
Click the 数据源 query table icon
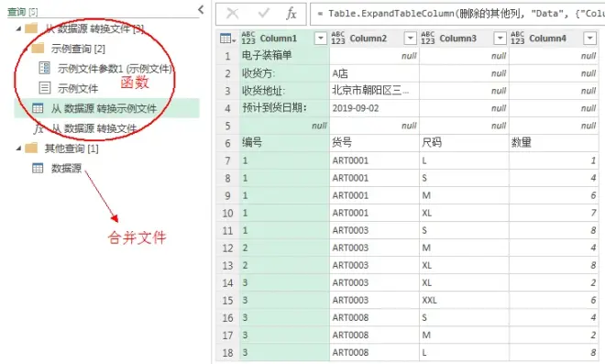[38, 168]
